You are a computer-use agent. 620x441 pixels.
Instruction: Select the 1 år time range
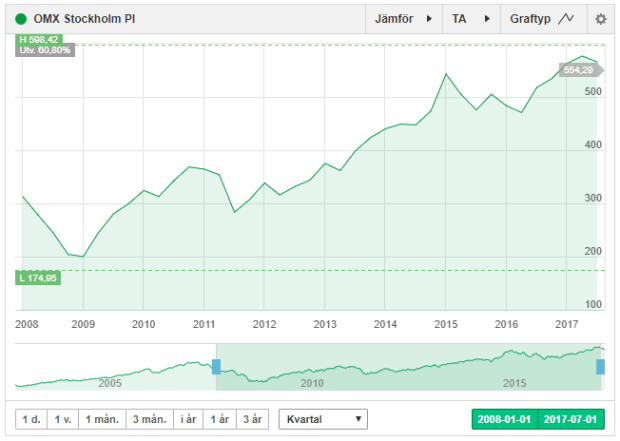coord(220,419)
